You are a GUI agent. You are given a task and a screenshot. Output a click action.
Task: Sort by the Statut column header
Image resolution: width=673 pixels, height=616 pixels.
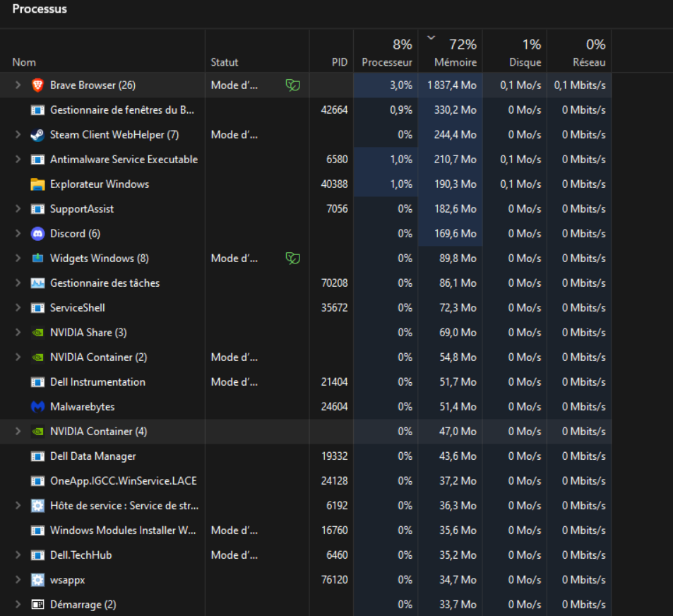pos(225,63)
